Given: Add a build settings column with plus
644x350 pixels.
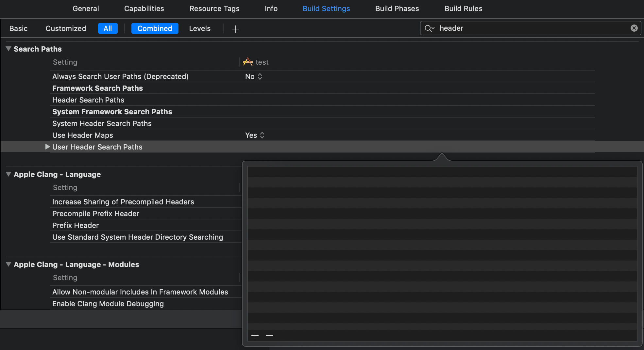Looking at the screenshot, I should [235, 29].
